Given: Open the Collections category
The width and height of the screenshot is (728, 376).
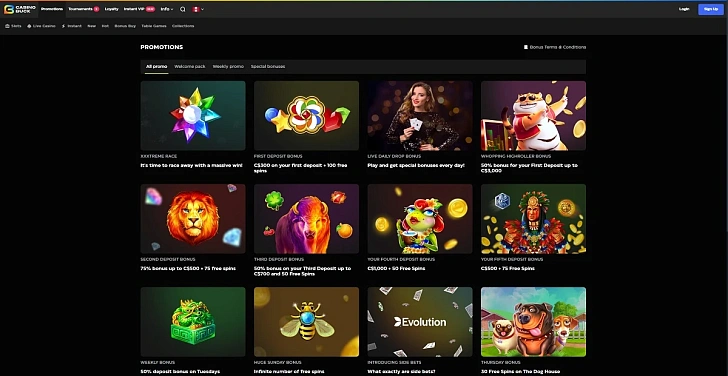Looking at the screenshot, I should (183, 26).
